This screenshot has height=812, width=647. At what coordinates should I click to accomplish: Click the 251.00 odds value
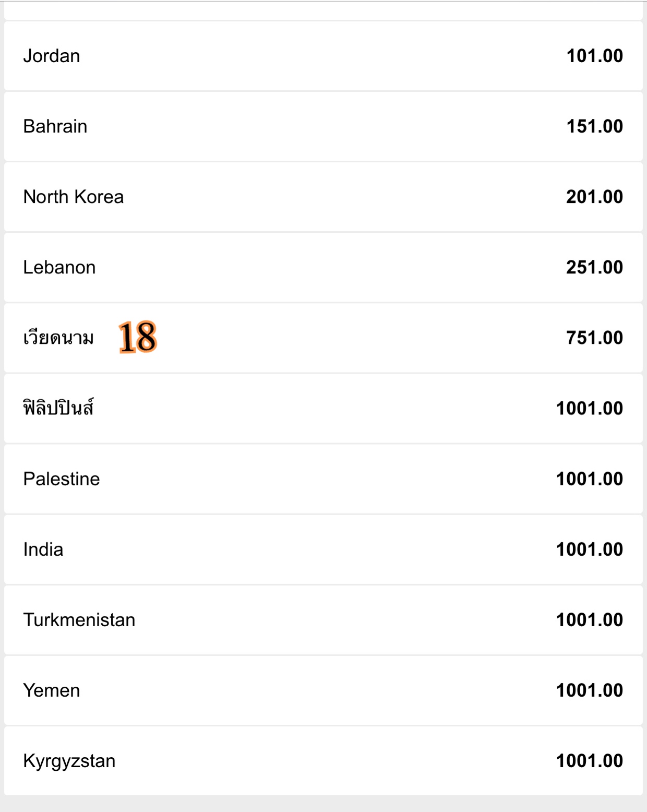point(595,267)
